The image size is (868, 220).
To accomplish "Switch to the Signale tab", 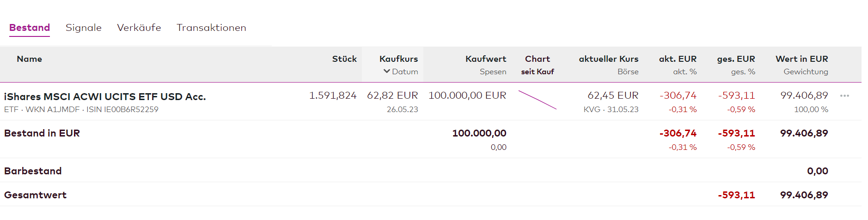I will tap(84, 28).
